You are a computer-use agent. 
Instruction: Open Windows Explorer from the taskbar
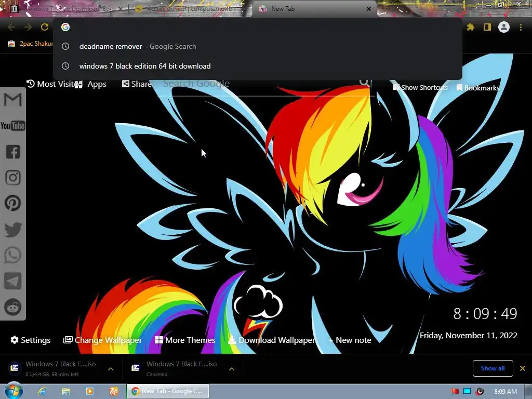tap(66, 391)
